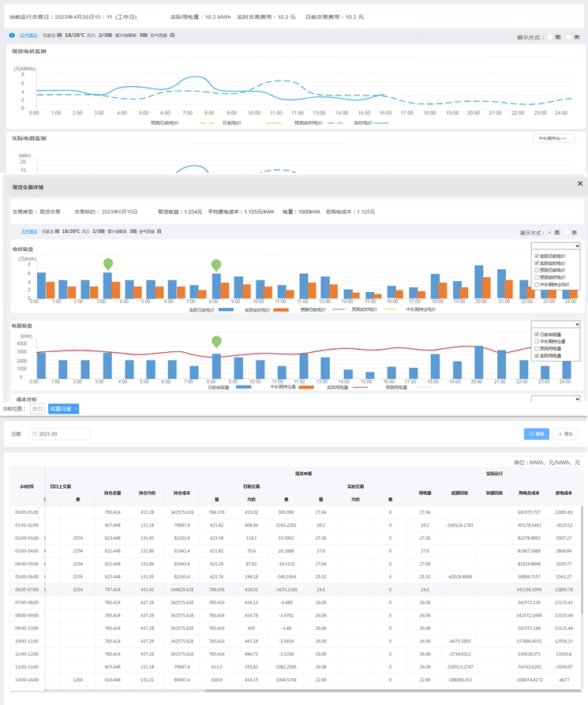
Task: Expand the 成本分析 dropdown
Action: [x=556, y=399]
